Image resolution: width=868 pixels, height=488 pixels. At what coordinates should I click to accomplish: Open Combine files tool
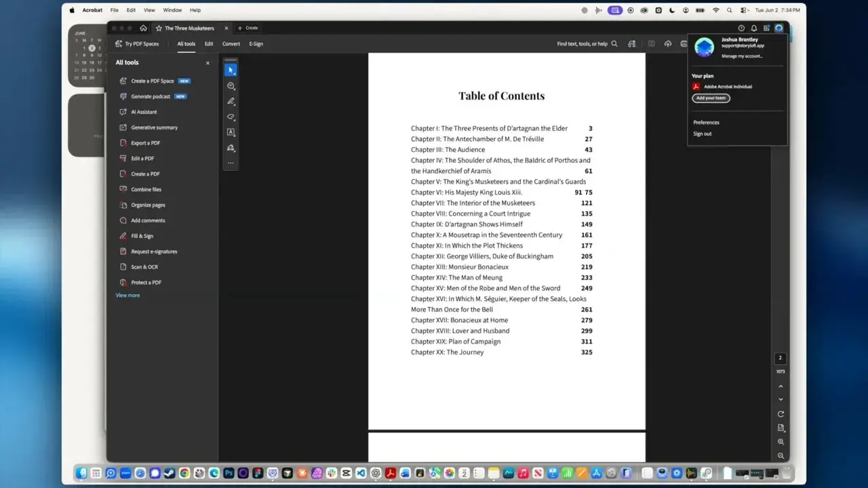[140, 190]
